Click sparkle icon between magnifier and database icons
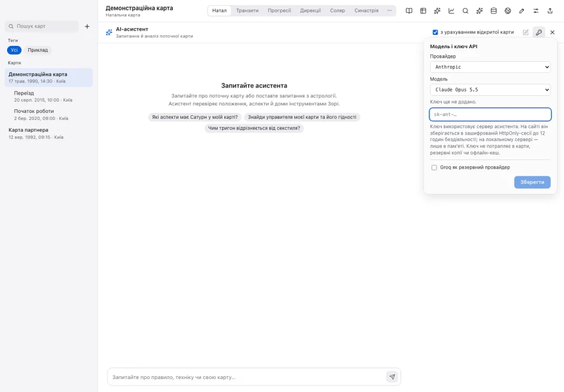This screenshot has height=392, width=564. (x=479, y=11)
